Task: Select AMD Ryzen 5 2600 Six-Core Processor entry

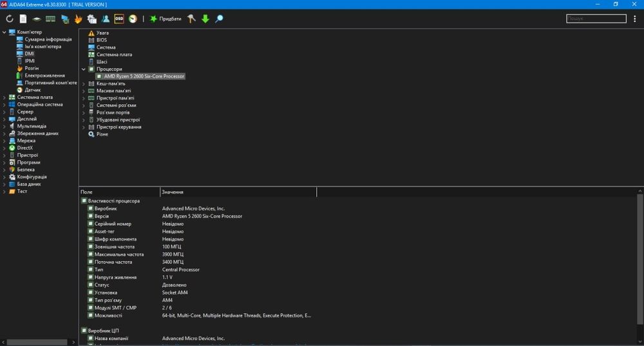Action: (144, 77)
